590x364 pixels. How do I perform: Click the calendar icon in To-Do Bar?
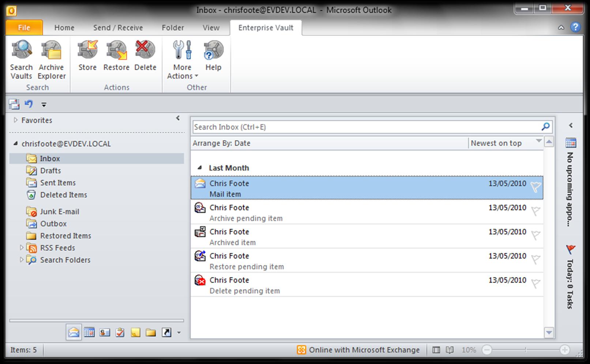(x=571, y=143)
